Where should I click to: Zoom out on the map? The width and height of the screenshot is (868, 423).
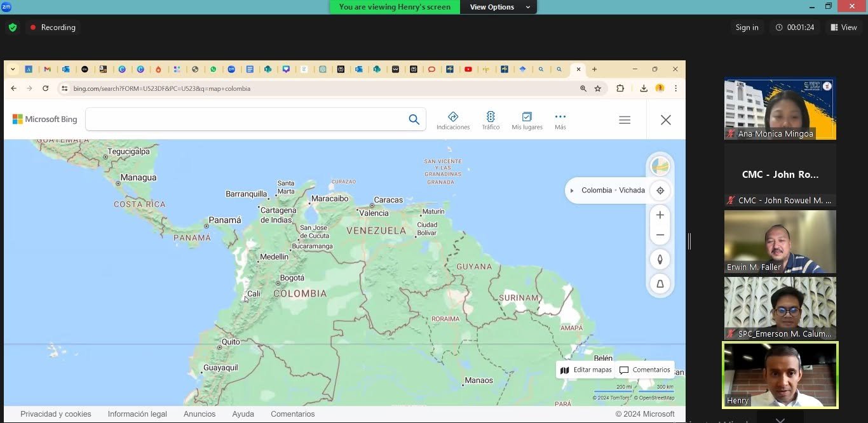660,235
